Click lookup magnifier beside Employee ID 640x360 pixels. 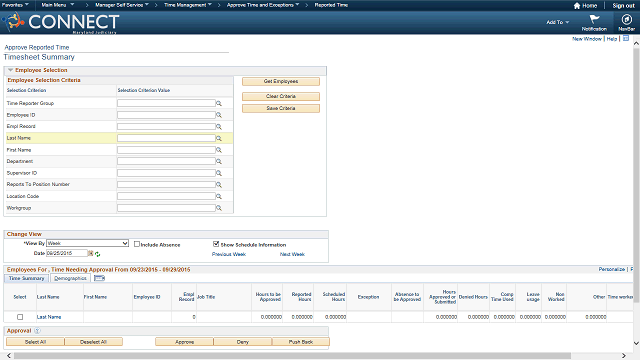pos(219,115)
